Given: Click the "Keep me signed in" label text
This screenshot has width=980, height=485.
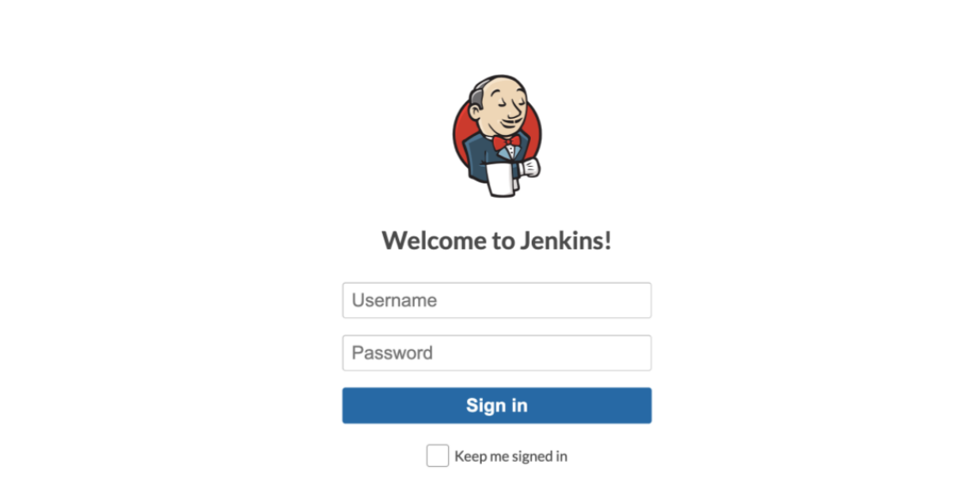Looking at the screenshot, I should coord(510,457).
